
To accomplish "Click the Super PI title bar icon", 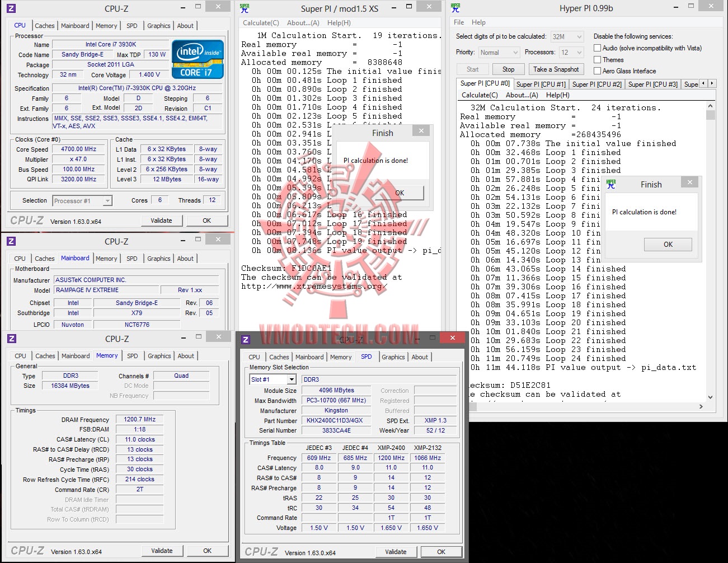I will [245, 8].
